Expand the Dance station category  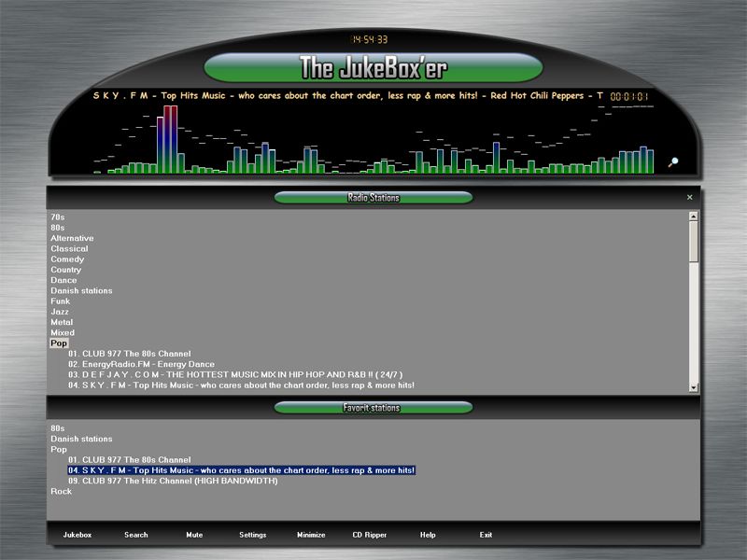[63, 280]
